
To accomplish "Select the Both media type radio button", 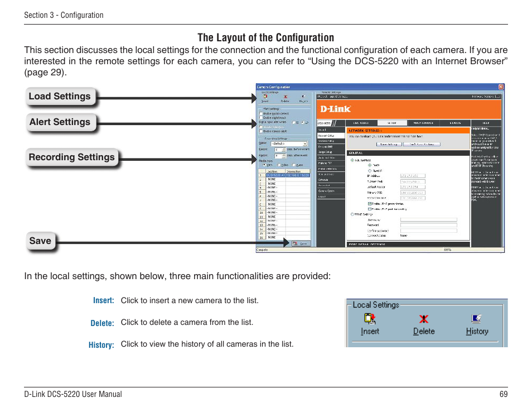I will click(264, 165).
